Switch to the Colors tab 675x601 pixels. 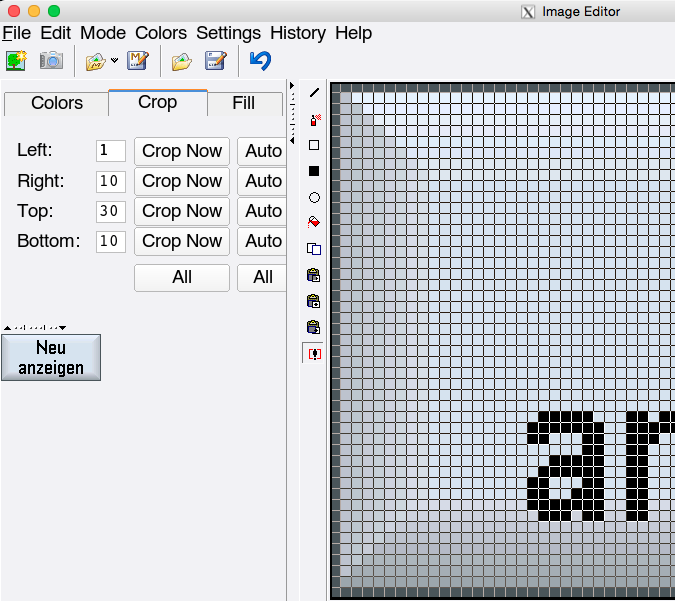[57, 103]
